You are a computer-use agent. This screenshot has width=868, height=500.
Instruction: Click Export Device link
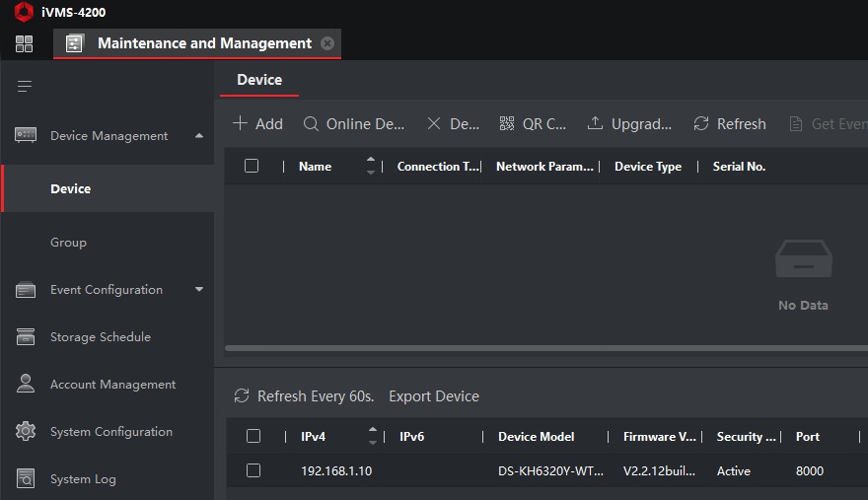pyautogui.click(x=434, y=396)
